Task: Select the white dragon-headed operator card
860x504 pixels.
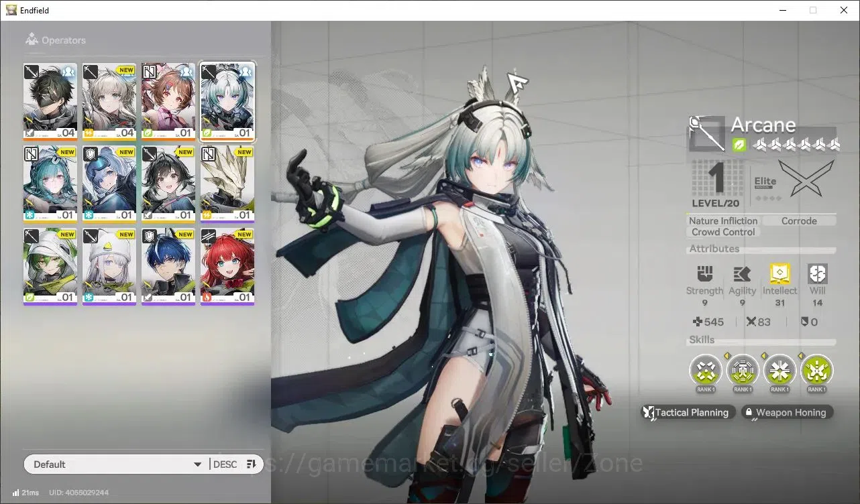Action: [227, 184]
